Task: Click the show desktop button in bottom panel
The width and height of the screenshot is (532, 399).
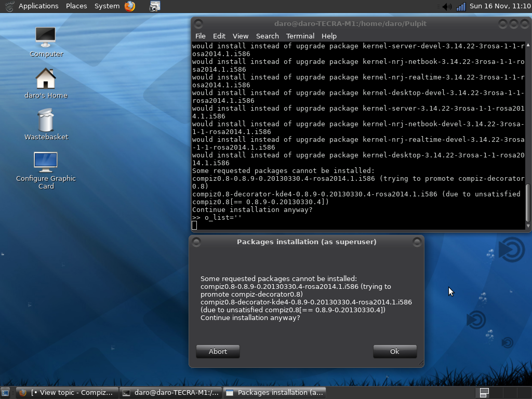Action: pos(6,393)
